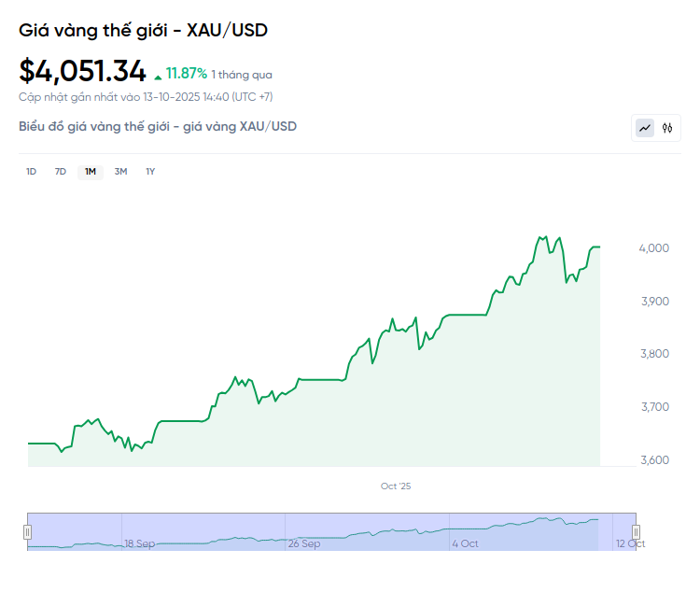Image resolution: width=700 pixels, height=592 pixels.
Task: Click the "Giá vàng thế giới - XAU/USD" heading
Action: click(143, 30)
